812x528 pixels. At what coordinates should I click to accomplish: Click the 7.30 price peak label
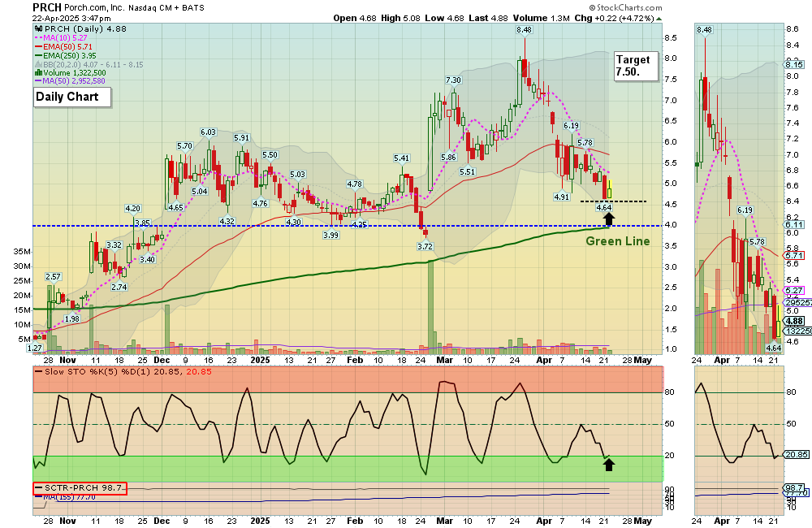click(453, 80)
